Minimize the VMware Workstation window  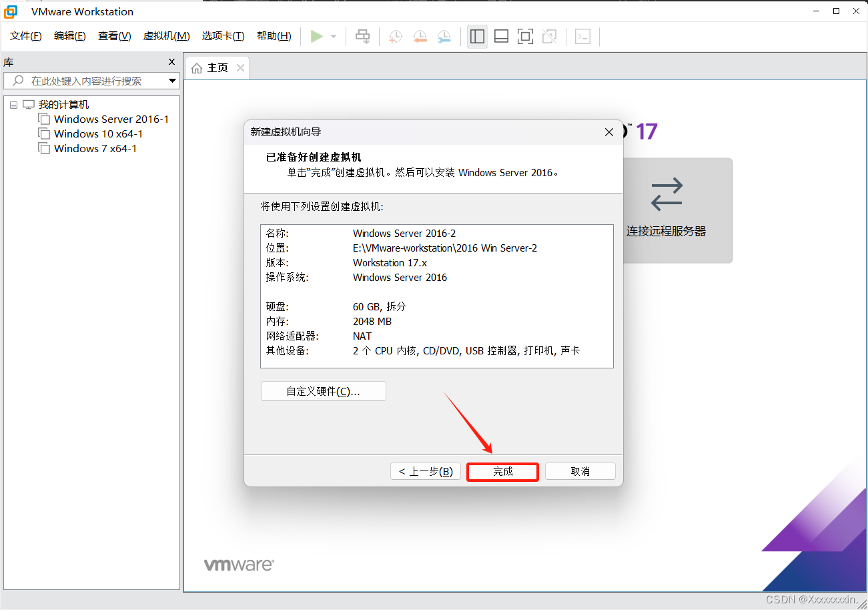817,11
